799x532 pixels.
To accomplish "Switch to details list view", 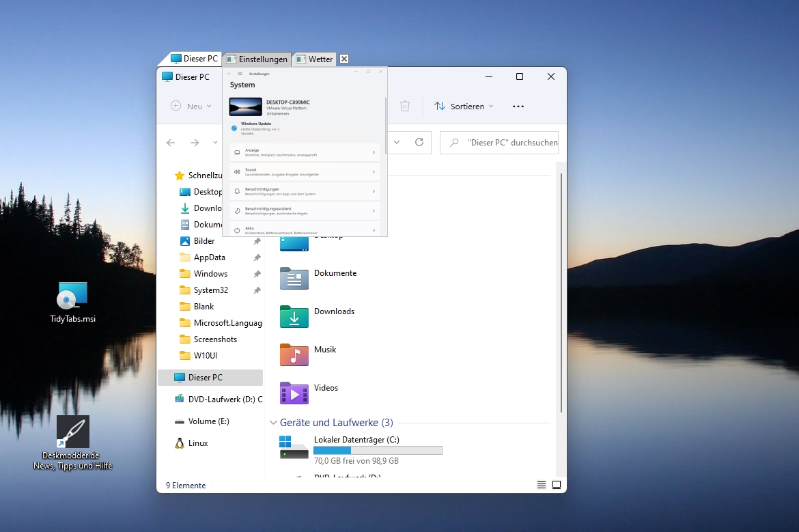I will click(x=541, y=485).
